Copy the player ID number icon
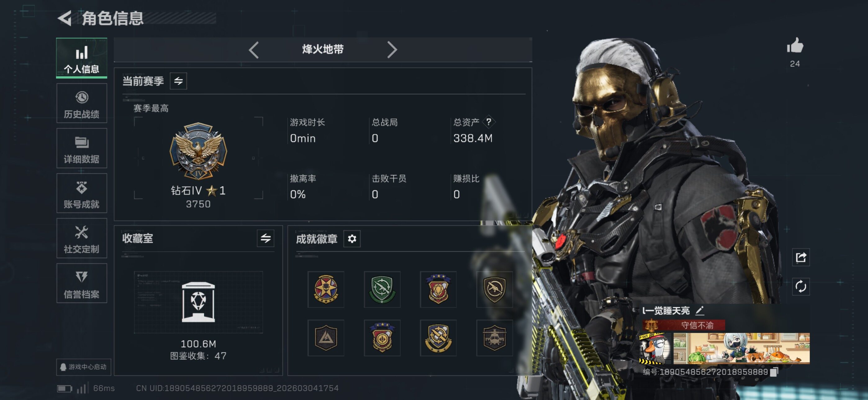 pos(774,372)
